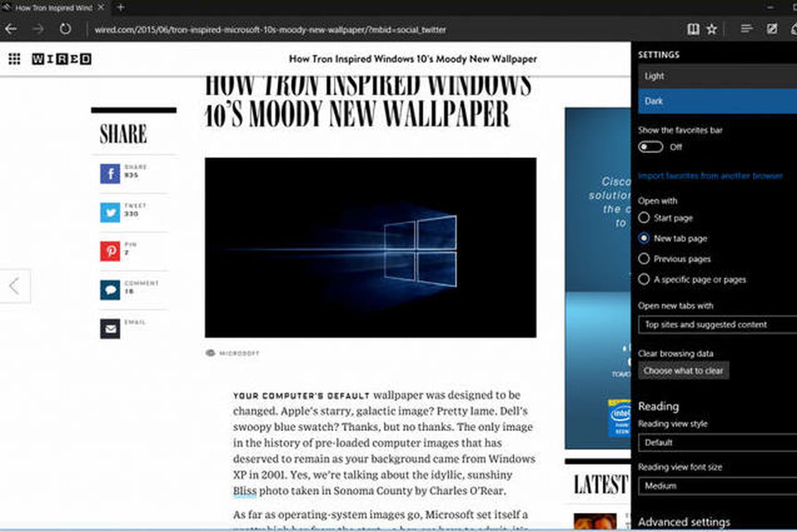Open Reading view book icon
Viewport: 797px width, 532px height.
(x=693, y=29)
